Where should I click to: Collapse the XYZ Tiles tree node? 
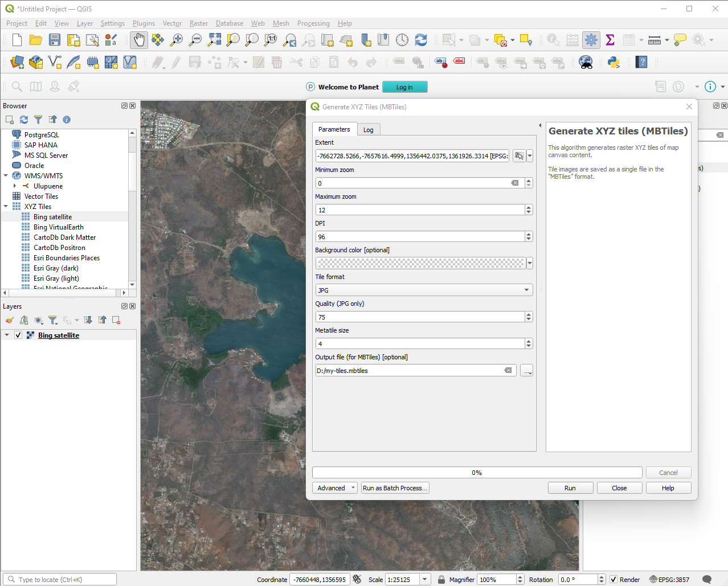point(6,207)
